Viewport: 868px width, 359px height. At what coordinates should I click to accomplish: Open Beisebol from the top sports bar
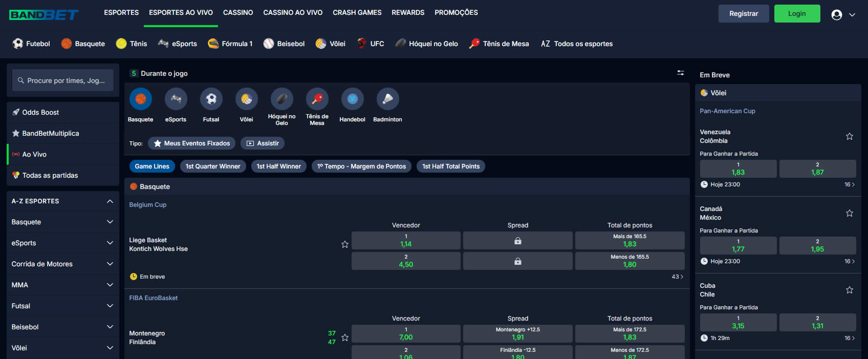[284, 44]
